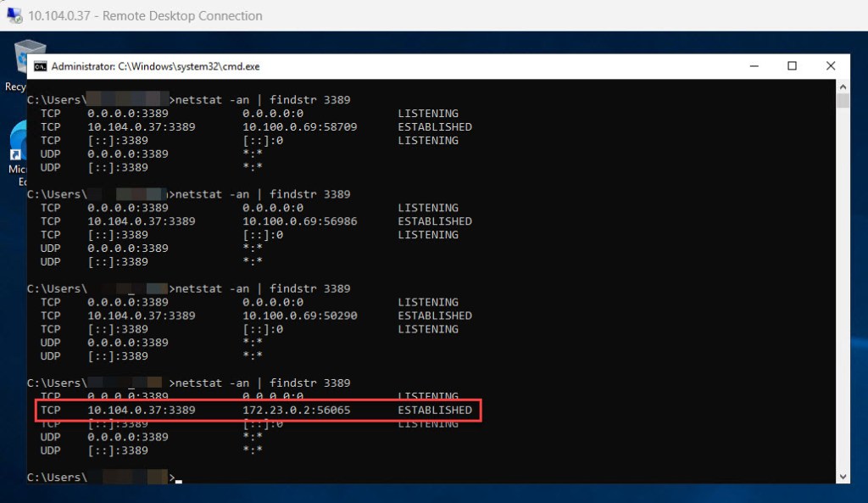Screen dimensions: 868x503
Task: Click the 10.104.0.37 Remote Desktop title text
Action: coord(145,15)
